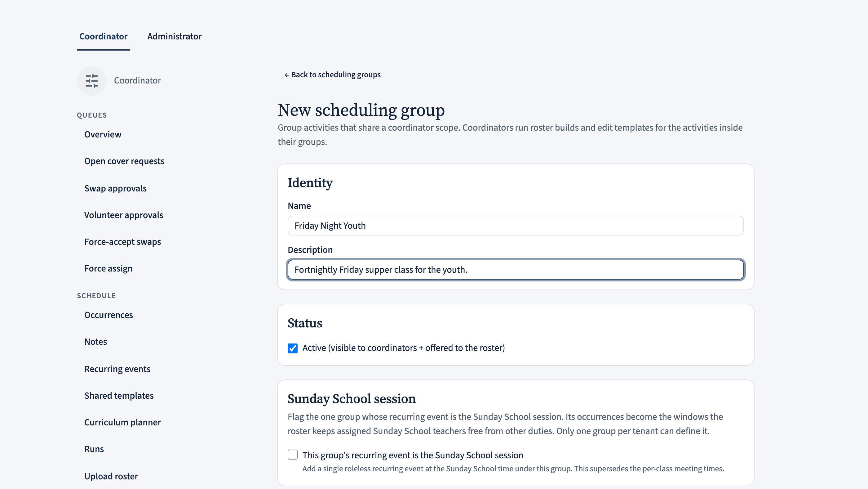Go to Recurring events

[117, 369]
